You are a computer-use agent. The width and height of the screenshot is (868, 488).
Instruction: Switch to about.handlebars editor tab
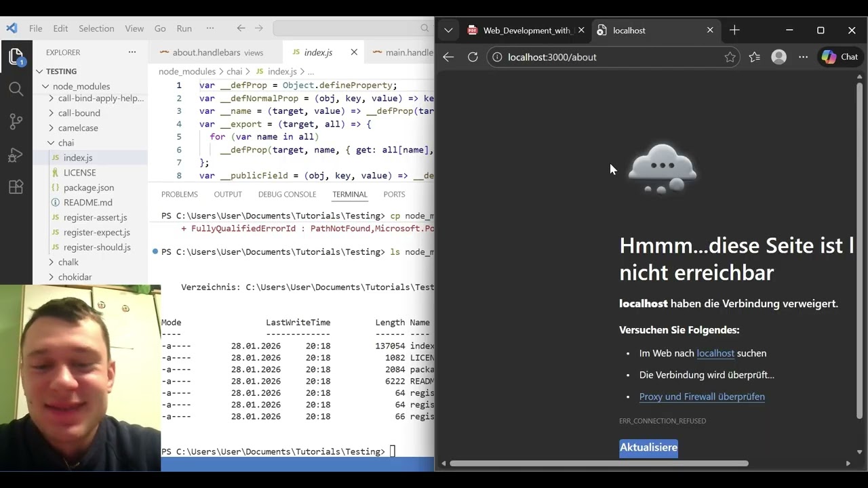(x=216, y=52)
